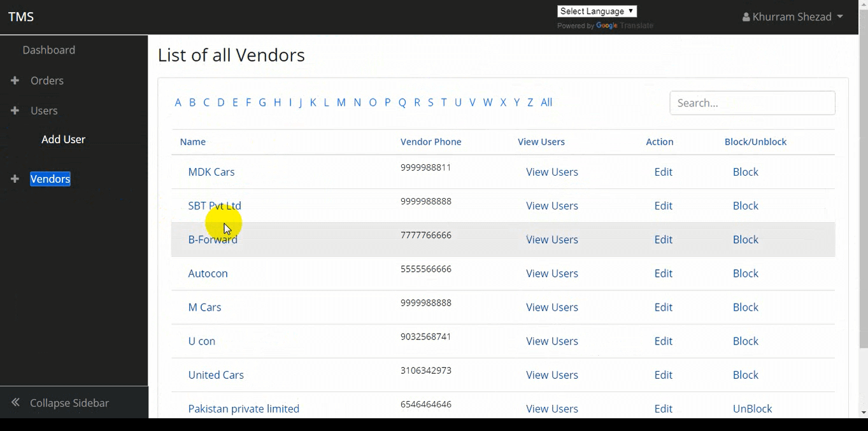868x431 pixels.
Task: Click phone number 9032568741
Action: pos(426,336)
